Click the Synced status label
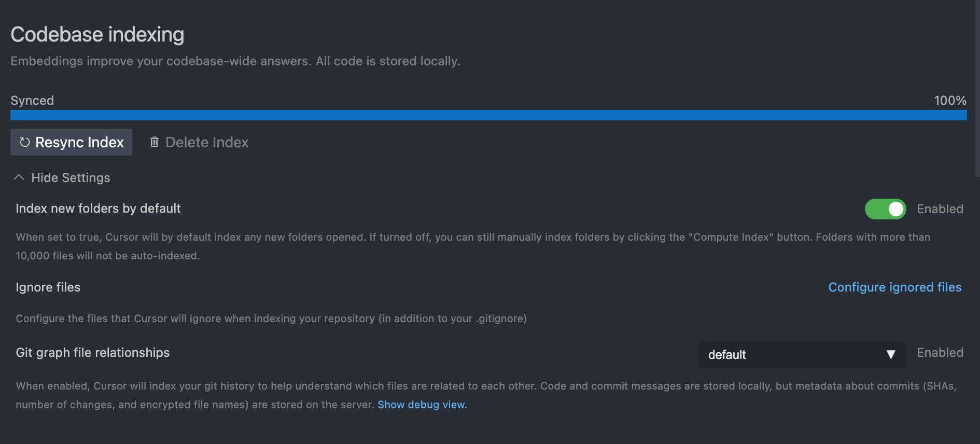The image size is (980, 444). (32, 101)
